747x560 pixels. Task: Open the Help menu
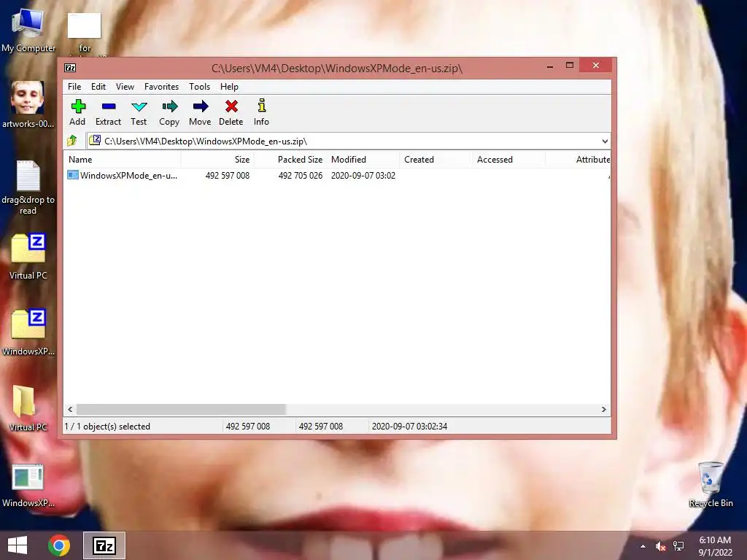(229, 87)
